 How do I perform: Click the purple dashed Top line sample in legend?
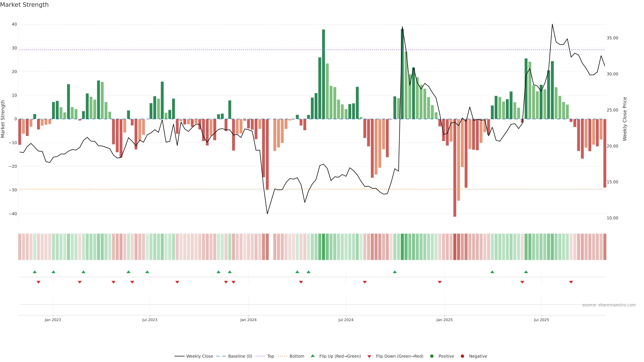tap(260, 356)
